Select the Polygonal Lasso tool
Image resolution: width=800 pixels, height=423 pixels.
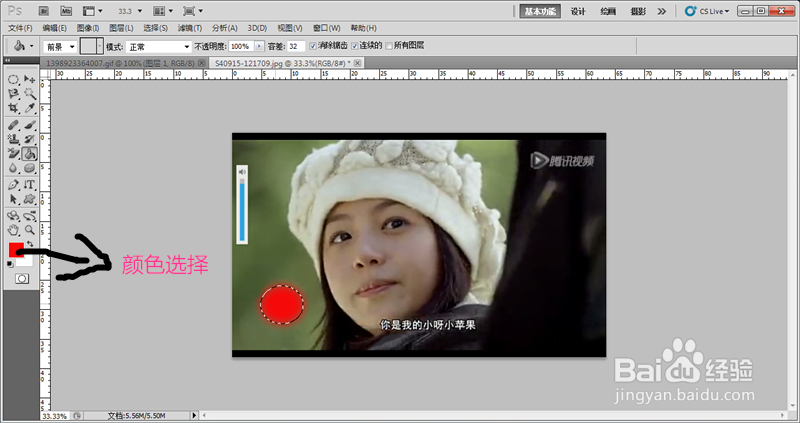13,94
